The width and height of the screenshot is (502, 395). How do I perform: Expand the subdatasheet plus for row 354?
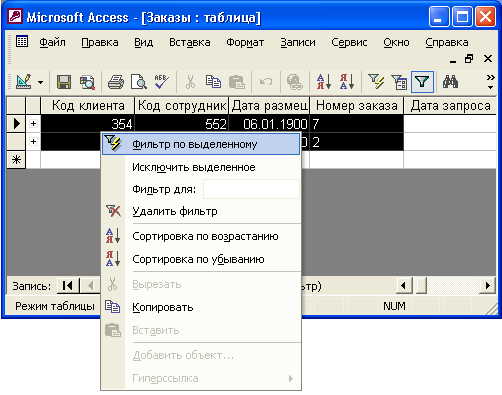[x=33, y=124]
